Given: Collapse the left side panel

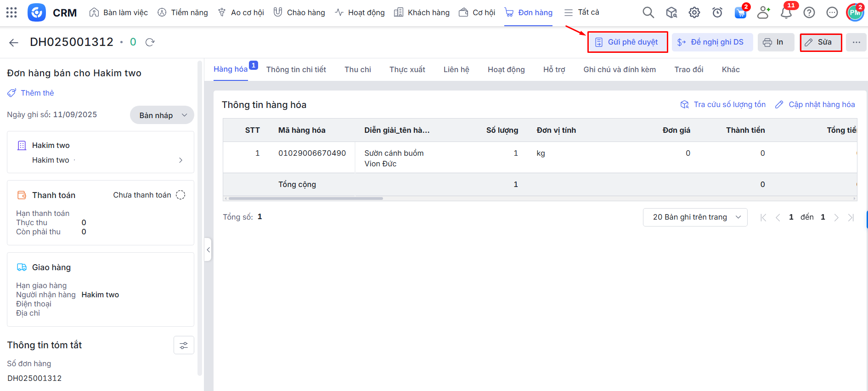Looking at the screenshot, I should (x=208, y=249).
